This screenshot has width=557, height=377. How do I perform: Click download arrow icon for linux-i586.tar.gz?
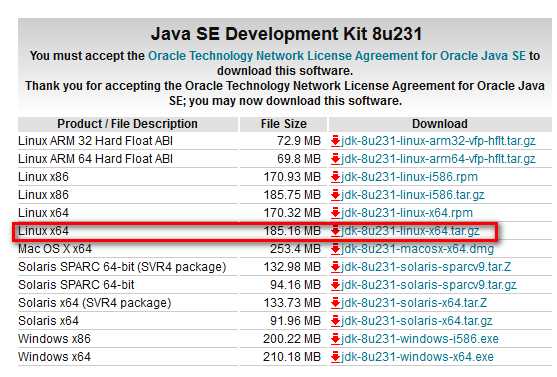coord(335,195)
